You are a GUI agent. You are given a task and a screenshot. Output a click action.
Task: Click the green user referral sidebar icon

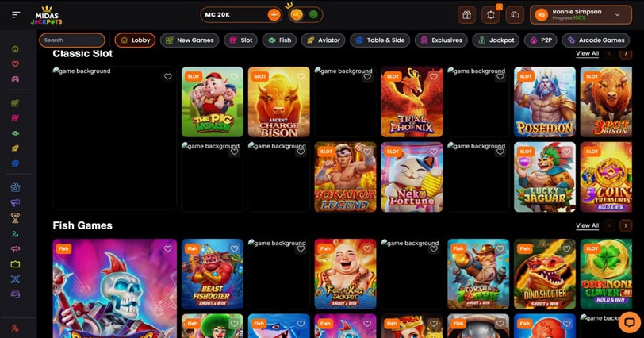(15, 234)
